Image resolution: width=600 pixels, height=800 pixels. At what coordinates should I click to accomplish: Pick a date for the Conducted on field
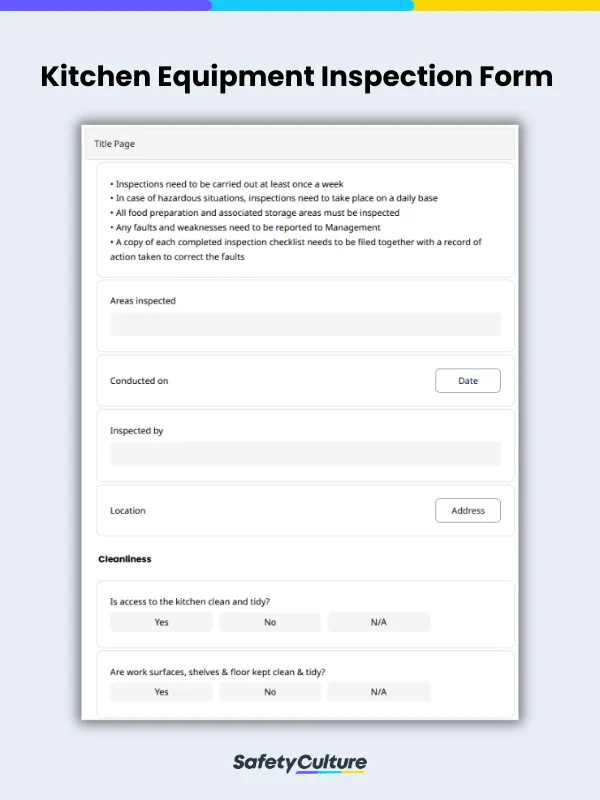(467, 380)
